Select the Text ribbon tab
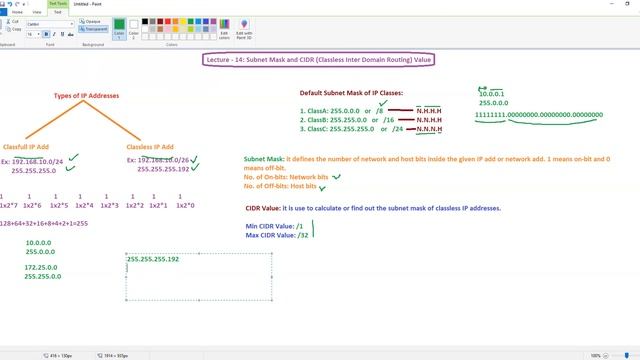640x360 pixels. (58, 12)
